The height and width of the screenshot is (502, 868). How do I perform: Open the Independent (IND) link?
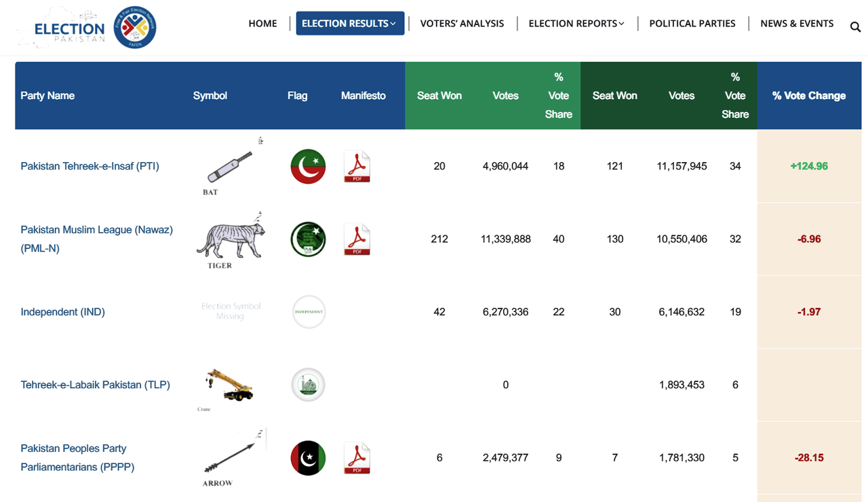63,312
